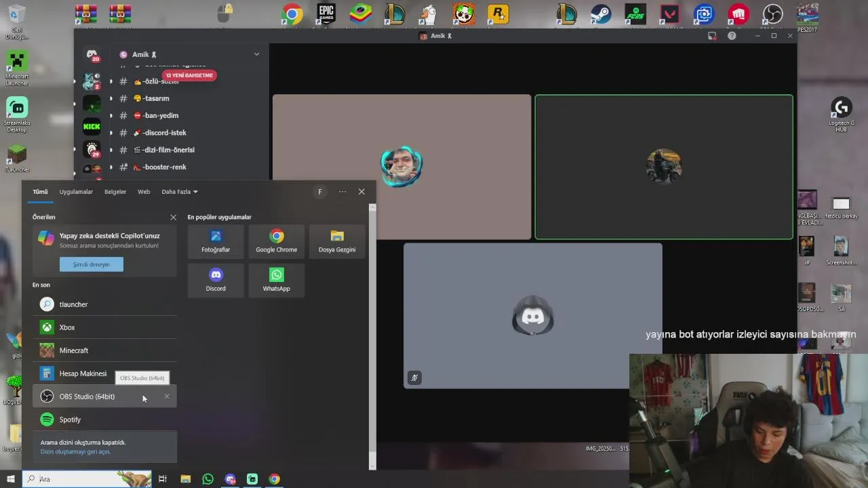Click Windows Start button
This screenshot has height=488, width=868.
pyautogui.click(x=10, y=479)
